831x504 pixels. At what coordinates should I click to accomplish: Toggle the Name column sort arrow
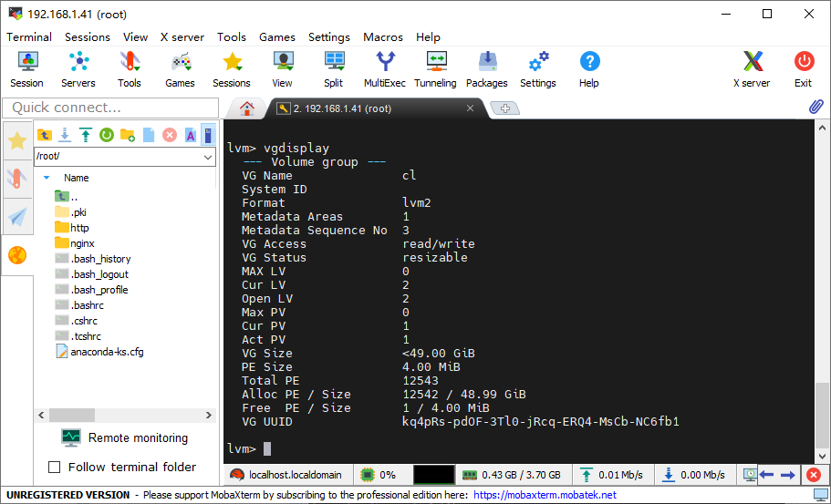pyautogui.click(x=47, y=178)
